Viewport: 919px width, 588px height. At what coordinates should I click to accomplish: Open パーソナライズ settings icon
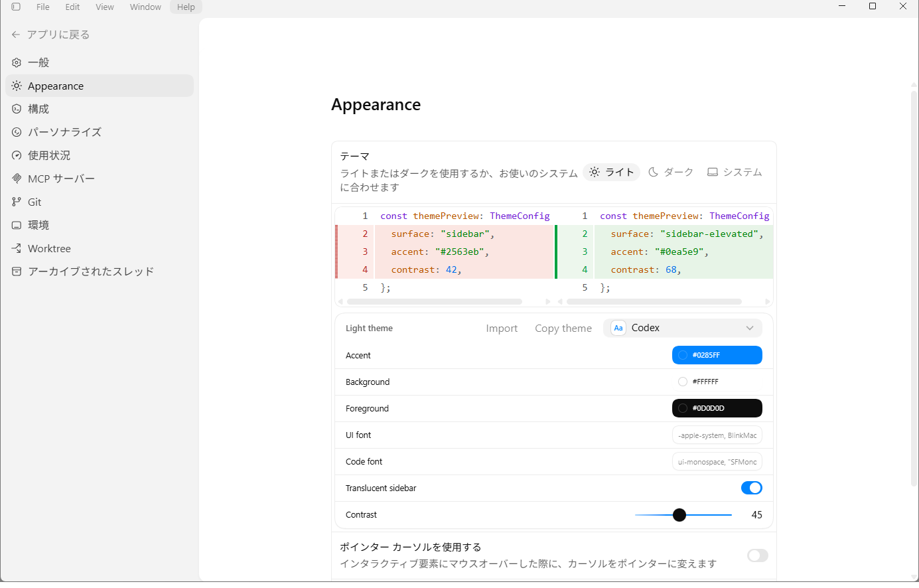point(17,132)
